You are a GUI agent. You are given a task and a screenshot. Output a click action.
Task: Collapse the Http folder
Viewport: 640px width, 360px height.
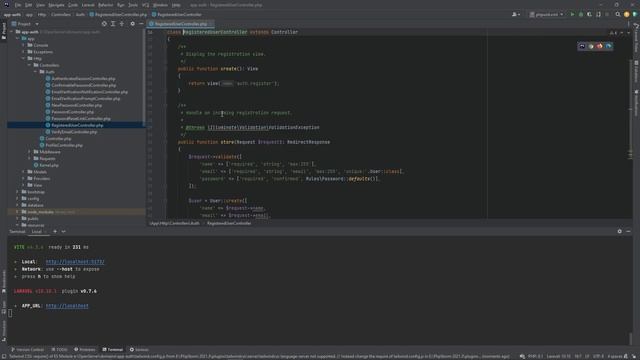coord(24,58)
